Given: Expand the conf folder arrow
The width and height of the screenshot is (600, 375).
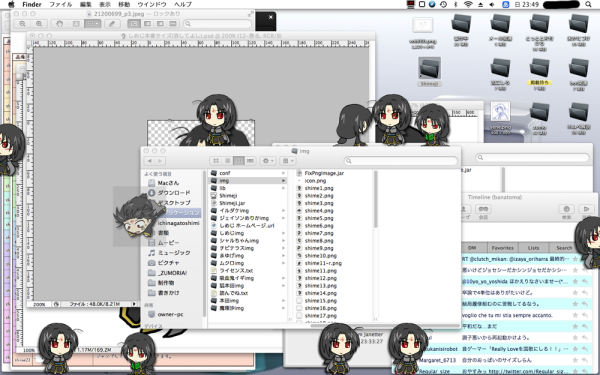Looking at the screenshot, I should point(284,173).
